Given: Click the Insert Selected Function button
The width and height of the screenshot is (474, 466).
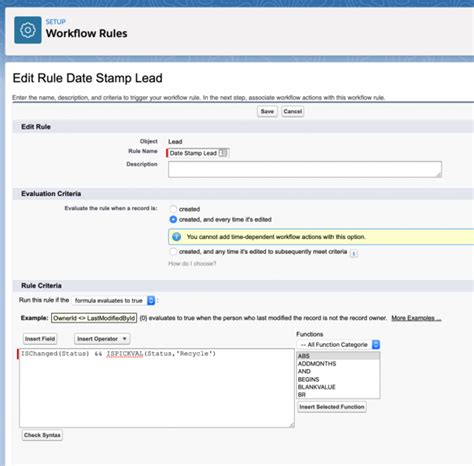Looking at the screenshot, I should tap(332, 407).
